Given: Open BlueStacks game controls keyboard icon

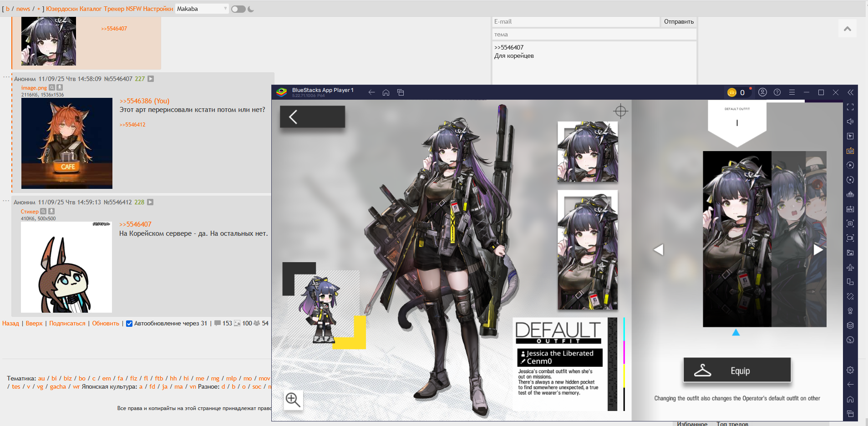Looking at the screenshot, I should pos(850,151).
